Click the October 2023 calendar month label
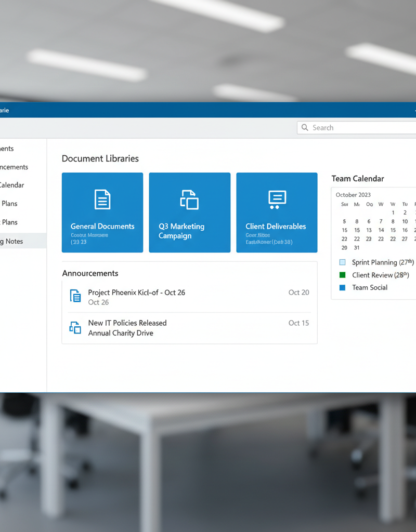Image resolution: width=416 pixels, height=532 pixels. pos(353,195)
